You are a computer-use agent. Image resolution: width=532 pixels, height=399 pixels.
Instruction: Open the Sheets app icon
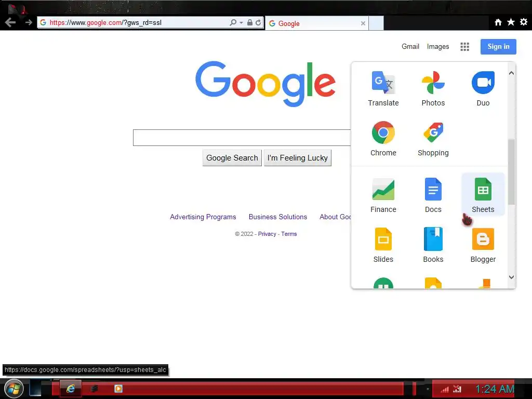(x=483, y=189)
